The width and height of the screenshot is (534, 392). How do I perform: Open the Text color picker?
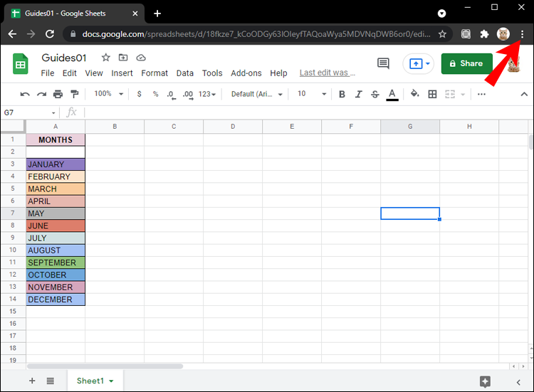392,95
